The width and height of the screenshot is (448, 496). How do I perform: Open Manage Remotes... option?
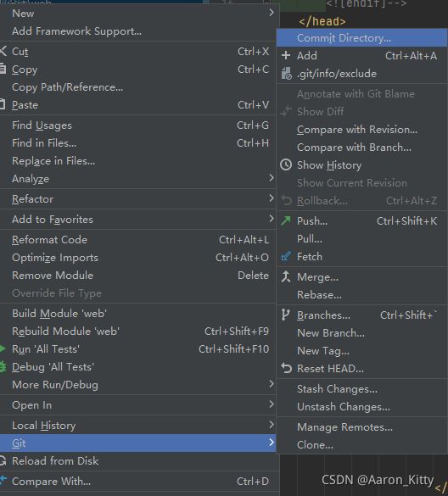(x=362, y=427)
